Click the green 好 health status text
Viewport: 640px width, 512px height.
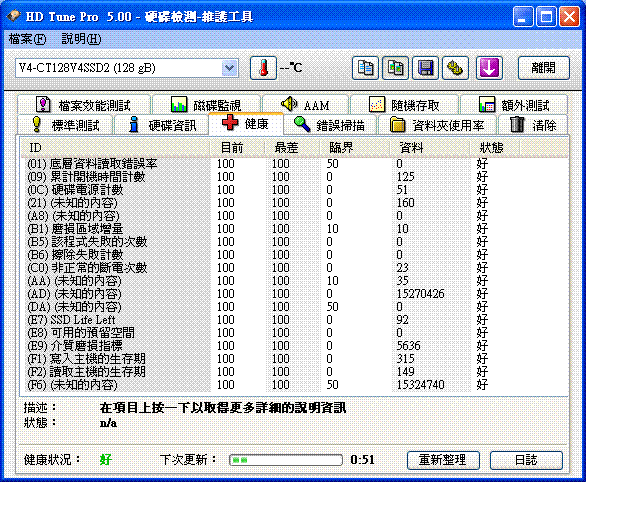pos(106,460)
